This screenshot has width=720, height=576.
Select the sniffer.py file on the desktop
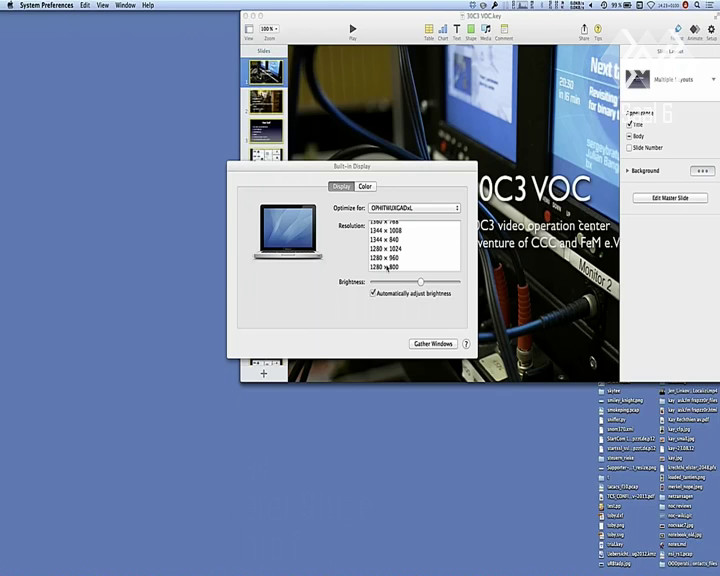(612, 420)
